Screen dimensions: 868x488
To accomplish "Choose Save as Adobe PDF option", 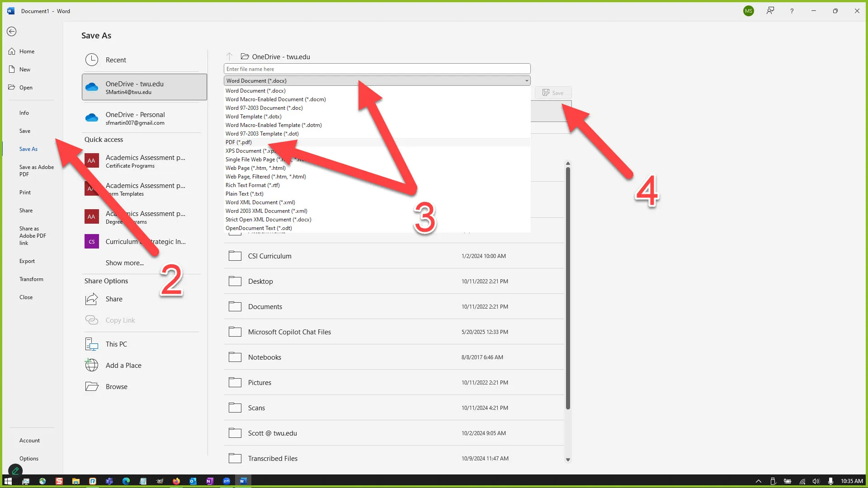I will coord(37,171).
